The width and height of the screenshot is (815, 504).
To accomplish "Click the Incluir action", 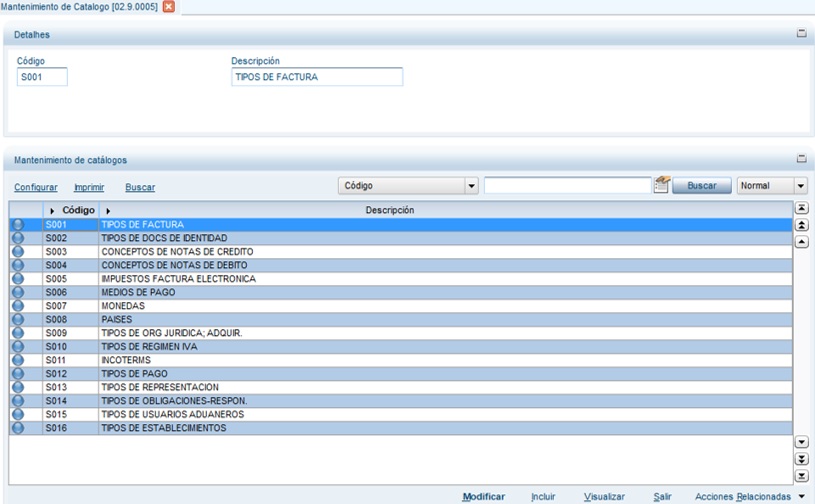I will [x=543, y=497].
